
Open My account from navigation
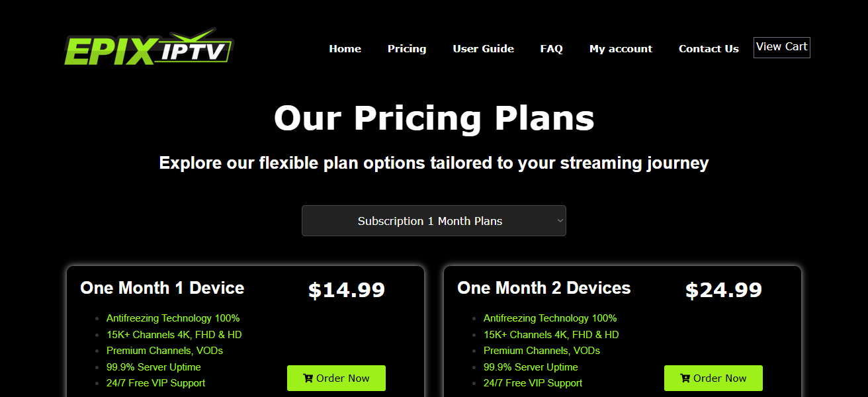621,49
